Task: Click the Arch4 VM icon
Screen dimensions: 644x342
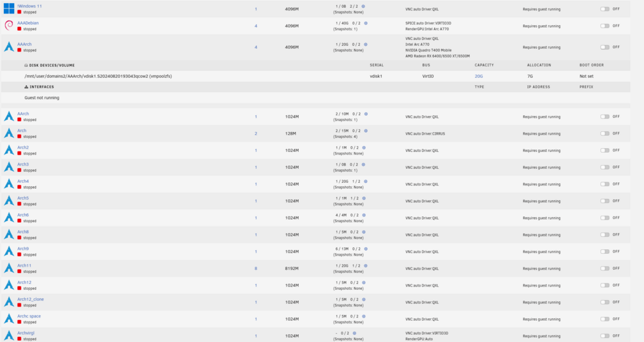Action: [x=9, y=184]
